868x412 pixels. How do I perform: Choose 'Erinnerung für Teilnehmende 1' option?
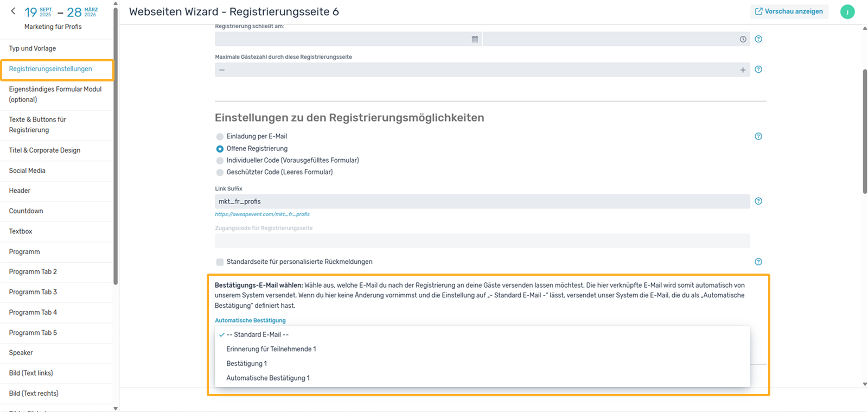(x=482, y=349)
